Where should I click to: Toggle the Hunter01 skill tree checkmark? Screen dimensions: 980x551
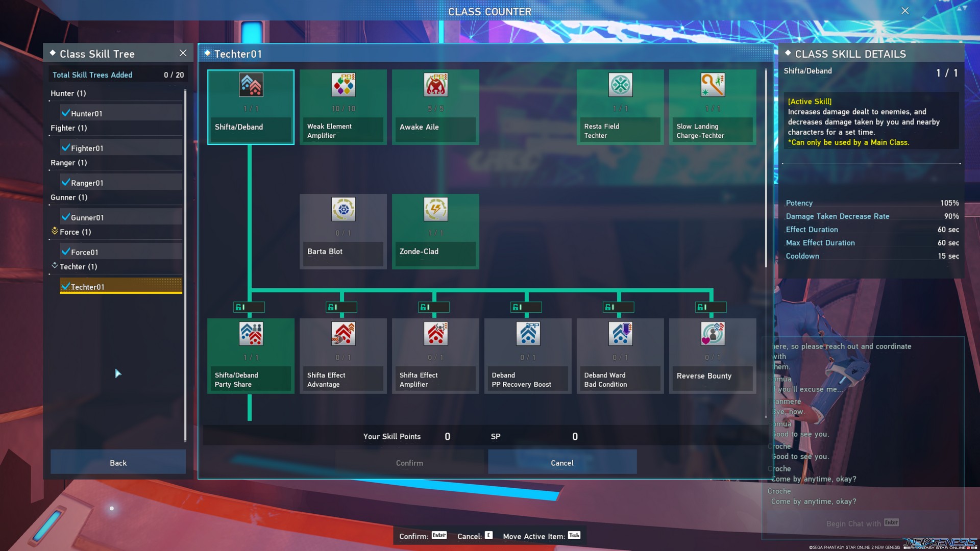tap(66, 113)
